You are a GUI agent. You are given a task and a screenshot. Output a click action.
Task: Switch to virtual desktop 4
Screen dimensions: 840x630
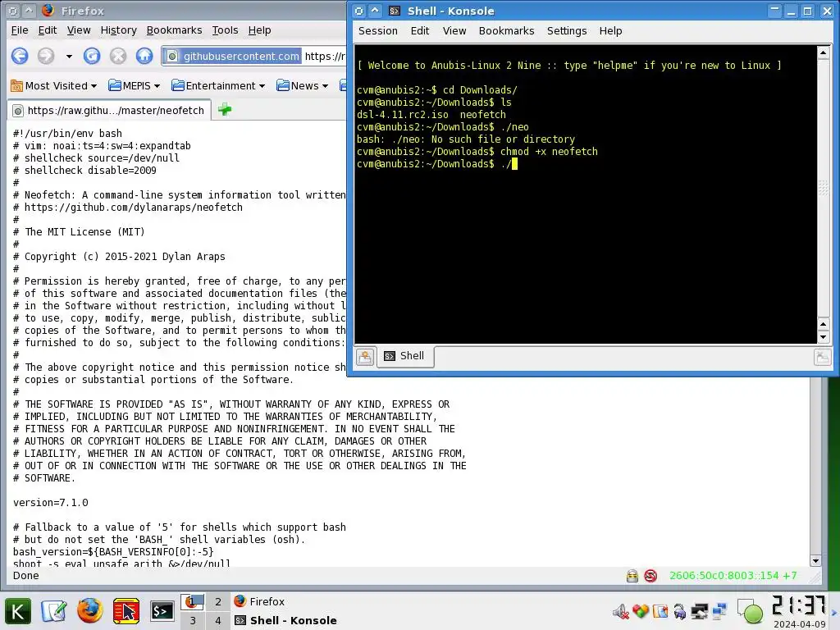pyautogui.click(x=217, y=620)
